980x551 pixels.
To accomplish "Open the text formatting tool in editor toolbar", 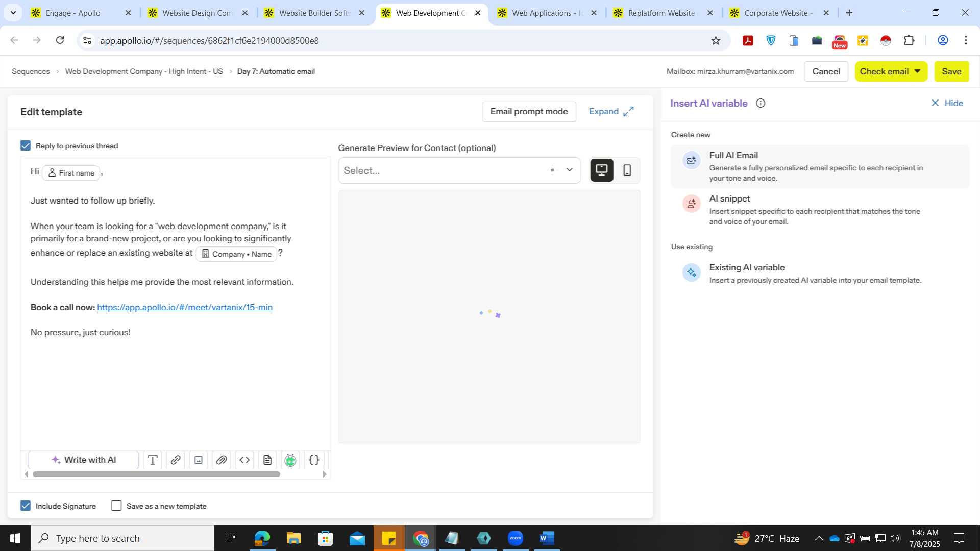I will tap(152, 460).
